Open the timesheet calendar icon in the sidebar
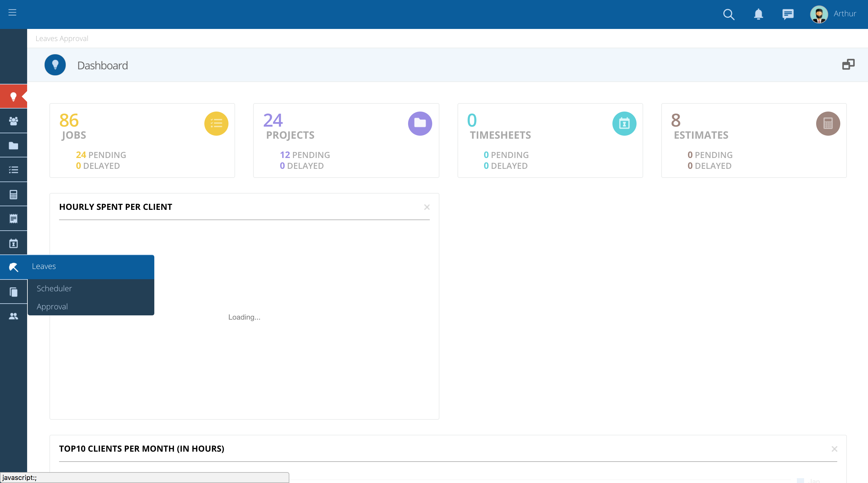This screenshot has width=868, height=483. 14,242
